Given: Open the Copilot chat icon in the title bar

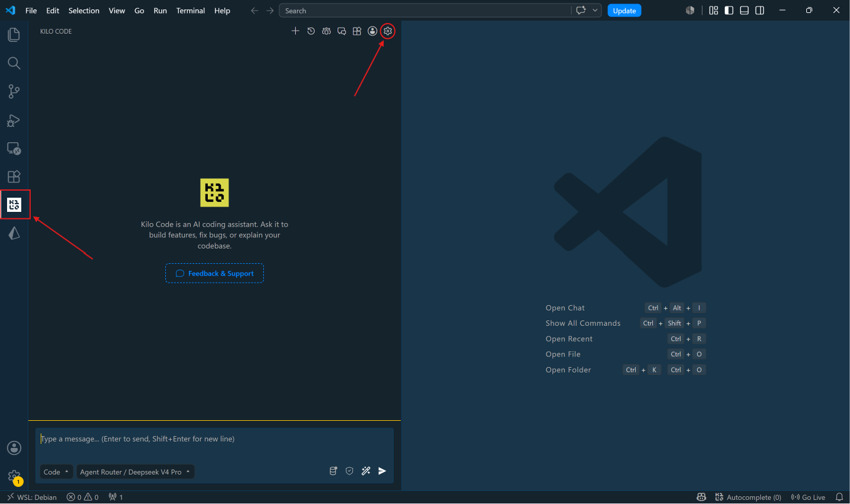Looking at the screenshot, I should (x=581, y=11).
